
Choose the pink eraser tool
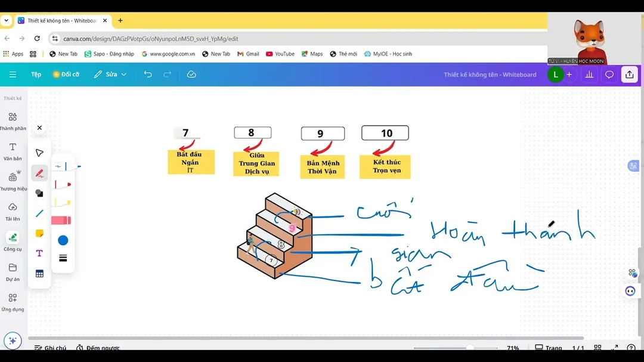(61, 221)
